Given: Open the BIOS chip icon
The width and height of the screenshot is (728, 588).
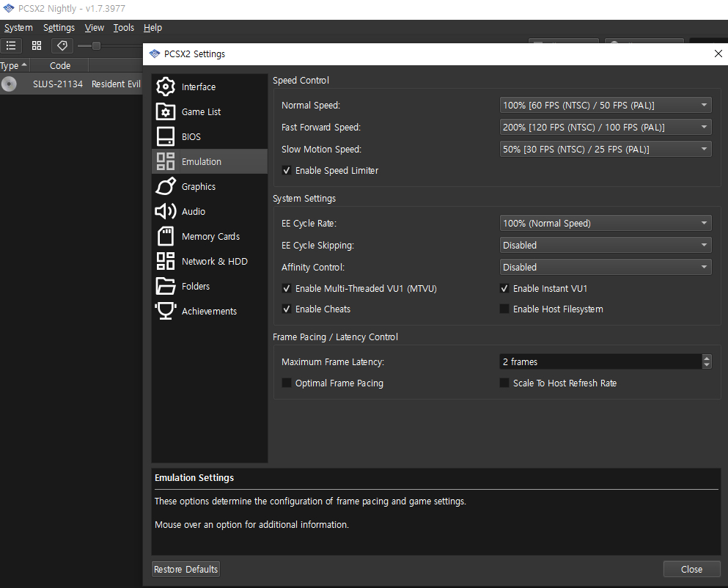Looking at the screenshot, I should pos(165,136).
